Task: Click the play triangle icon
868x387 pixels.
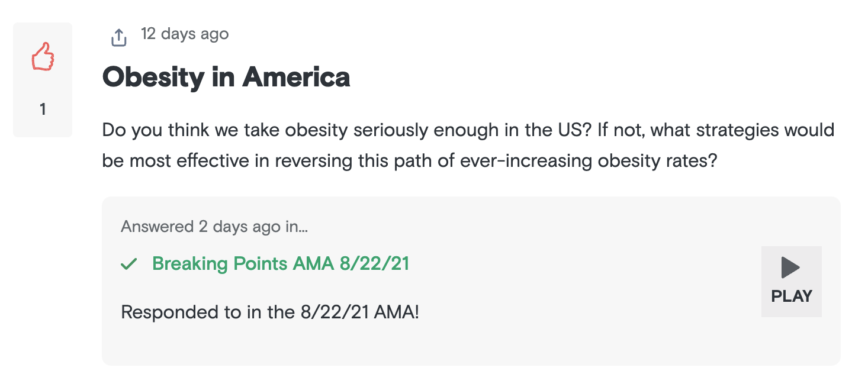Action: point(790,267)
